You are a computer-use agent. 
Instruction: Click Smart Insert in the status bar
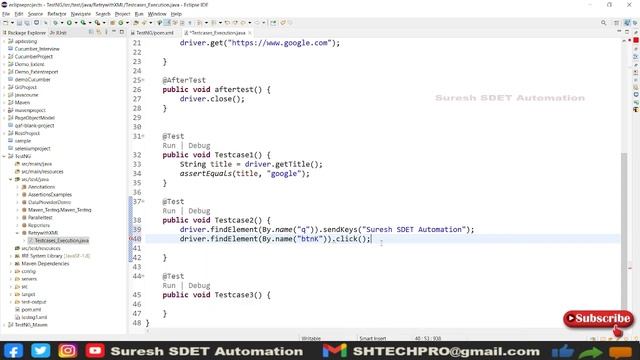point(373,338)
